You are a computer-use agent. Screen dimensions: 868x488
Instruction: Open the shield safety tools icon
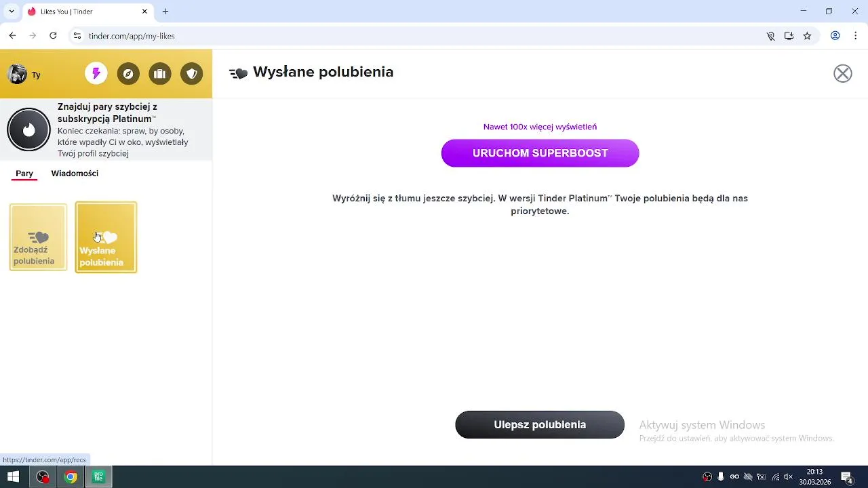192,74
